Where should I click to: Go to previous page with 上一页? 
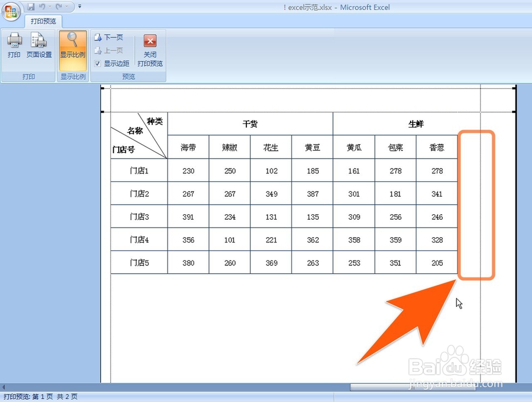click(x=109, y=51)
